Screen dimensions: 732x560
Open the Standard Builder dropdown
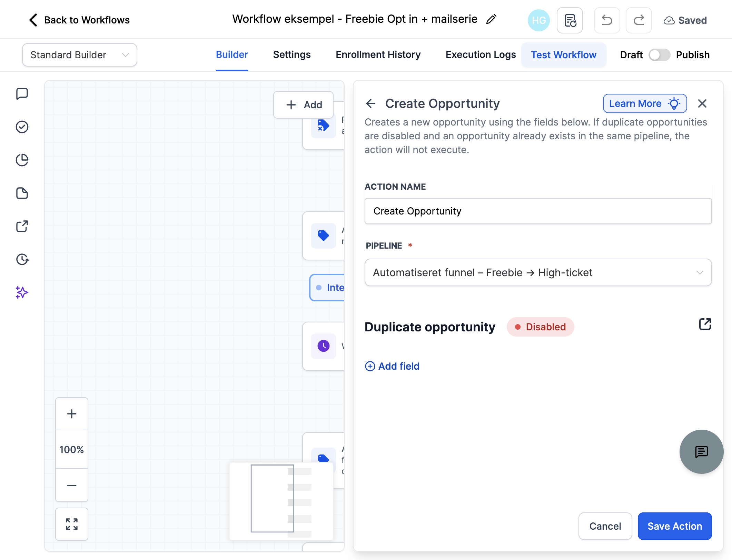(x=80, y=55)
